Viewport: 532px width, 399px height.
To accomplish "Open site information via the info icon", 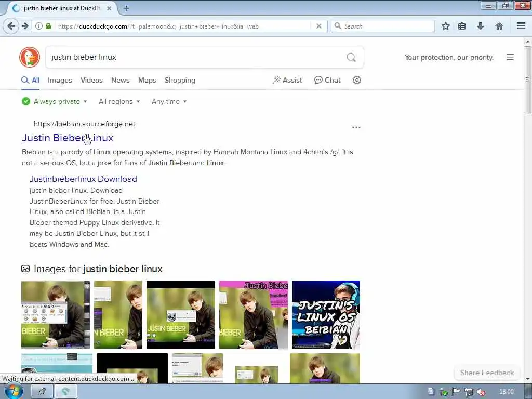I will (39, 26).
